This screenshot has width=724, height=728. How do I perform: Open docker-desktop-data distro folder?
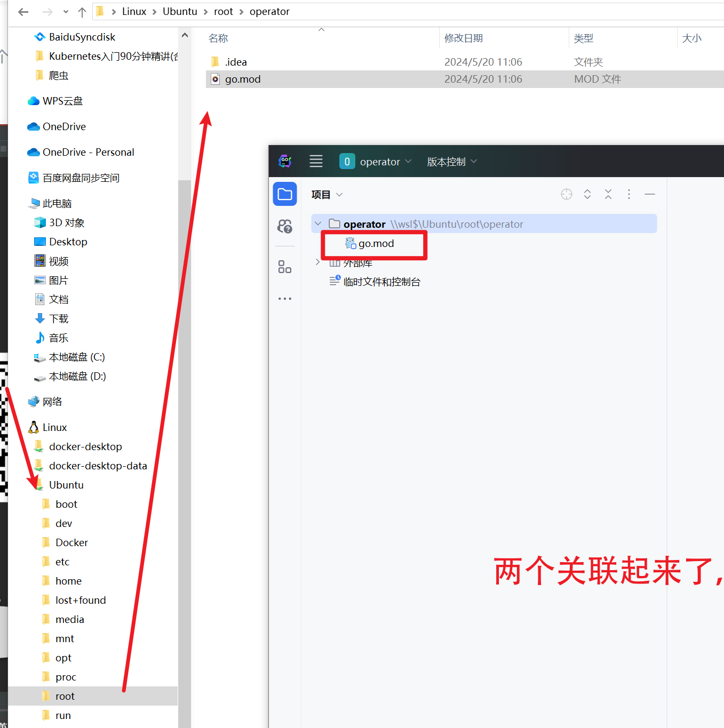[x=90, y=466]
